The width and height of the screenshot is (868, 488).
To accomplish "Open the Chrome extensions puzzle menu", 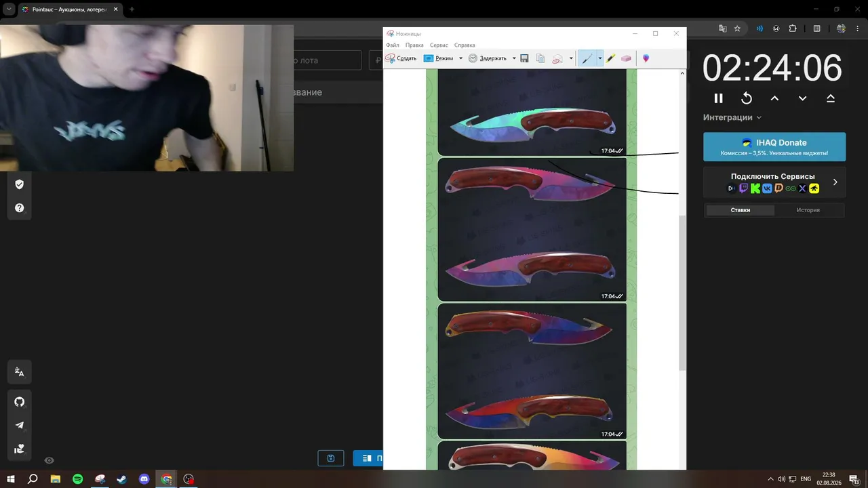I will click(x=793, y=28).
